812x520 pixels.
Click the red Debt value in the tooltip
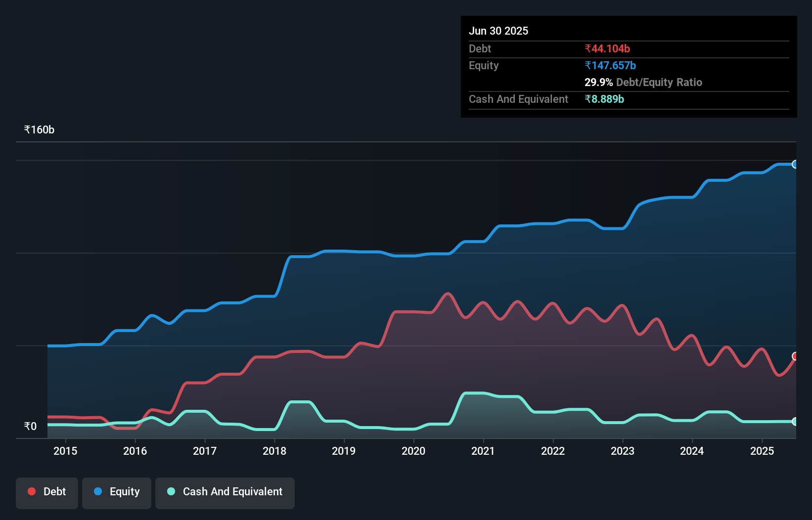coord(607,48)
